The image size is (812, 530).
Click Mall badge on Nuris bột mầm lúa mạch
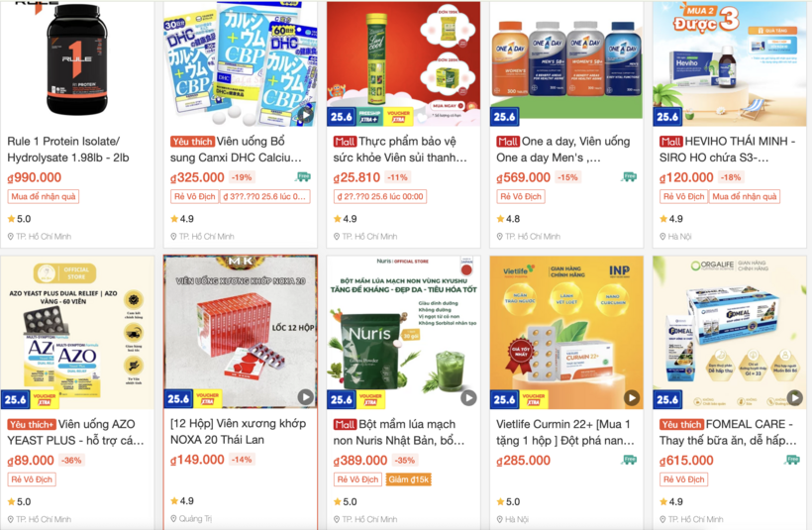tap(345, 425)
